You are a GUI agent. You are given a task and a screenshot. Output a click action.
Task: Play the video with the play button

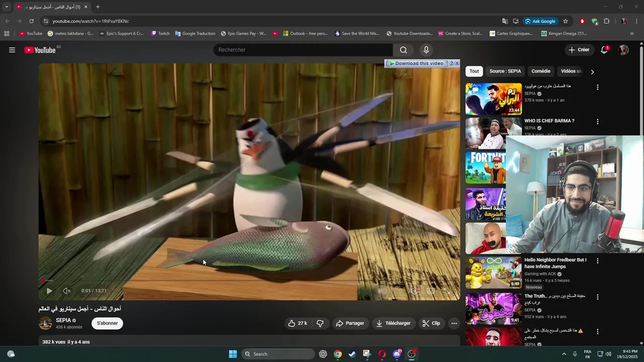pos(49,291)
